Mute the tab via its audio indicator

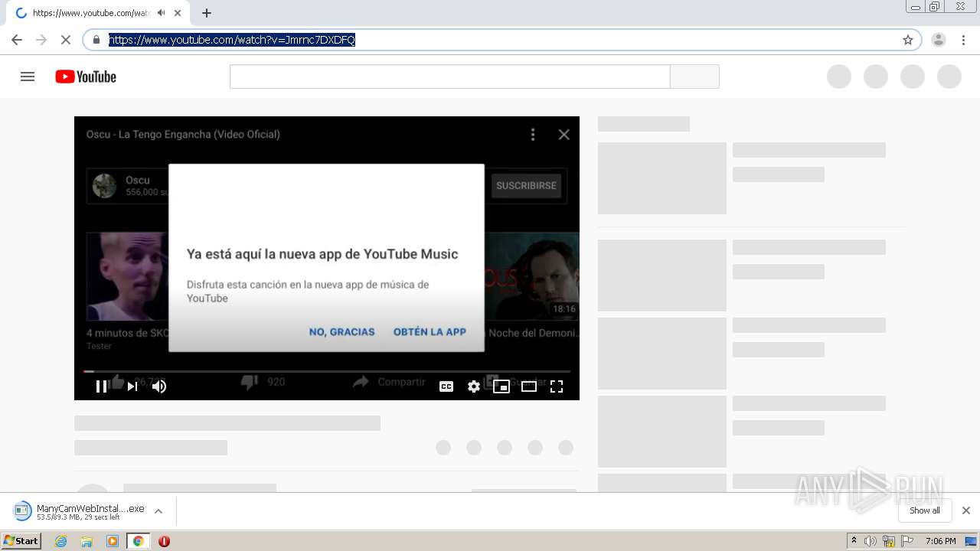(161, 13)
